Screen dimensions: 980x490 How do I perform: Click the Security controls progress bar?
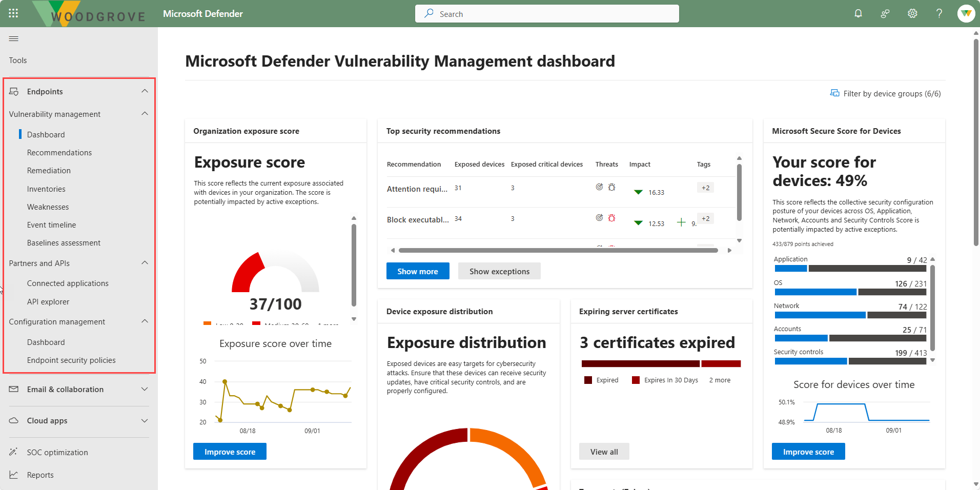pyautogui.click(x=850, y=361)
